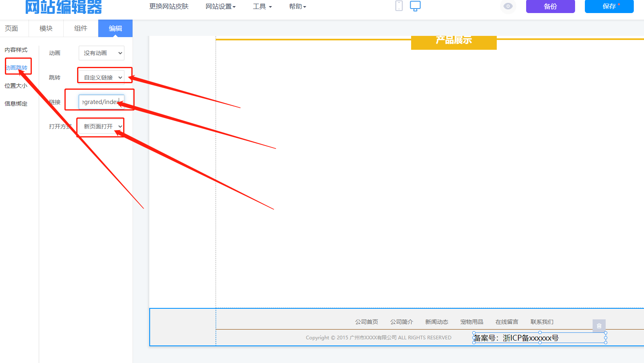
Task: Open the 工具 menu
Action: click(x=262, y=7)
